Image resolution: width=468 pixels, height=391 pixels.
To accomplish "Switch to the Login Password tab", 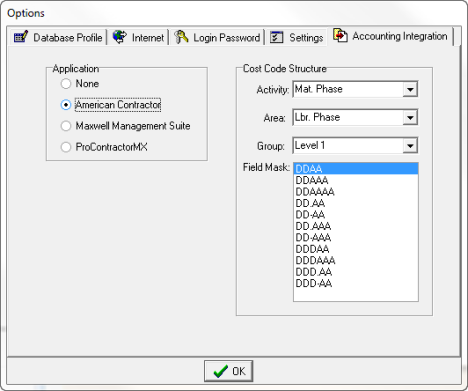I will 217,37.
